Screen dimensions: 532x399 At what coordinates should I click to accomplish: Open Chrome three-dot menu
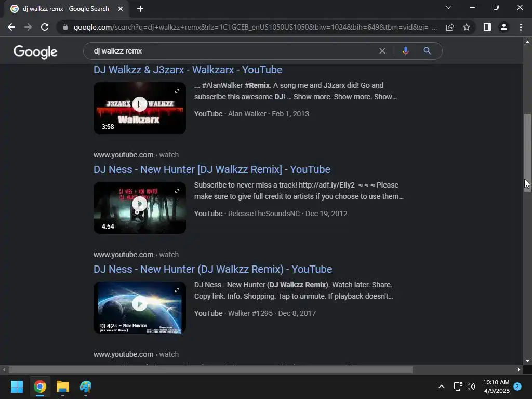point(521,27)
